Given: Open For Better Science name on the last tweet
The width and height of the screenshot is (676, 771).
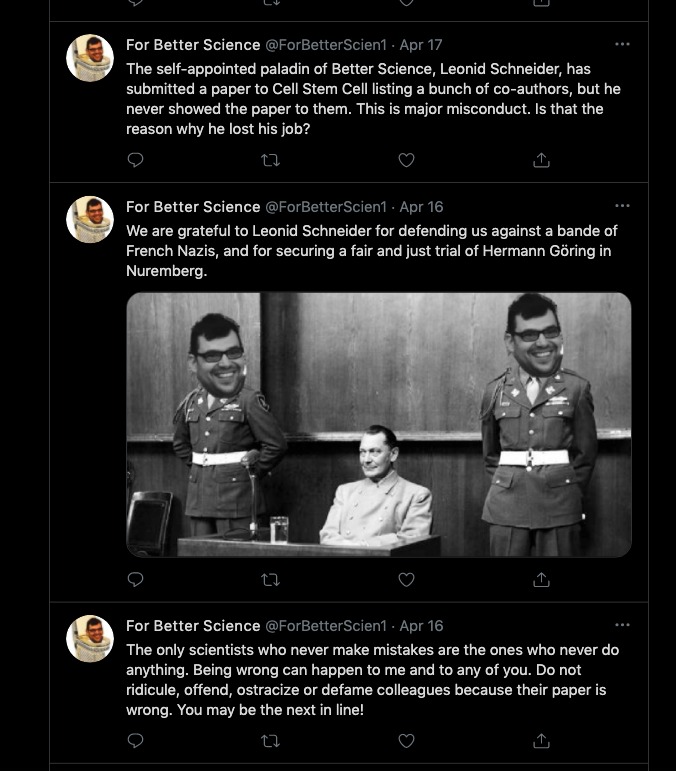Looking at the screenshot, I should point(193,626).
